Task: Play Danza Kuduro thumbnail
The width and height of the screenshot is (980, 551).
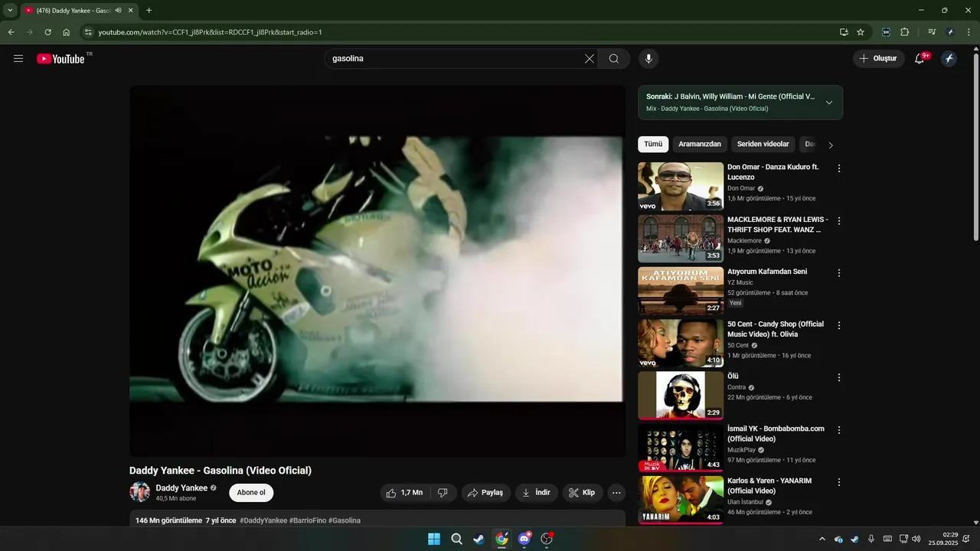Action: 681,186
